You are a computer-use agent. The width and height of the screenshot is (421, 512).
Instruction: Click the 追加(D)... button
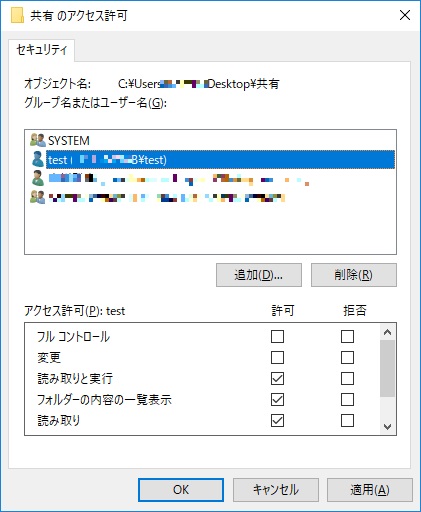(x=259, y=275)
